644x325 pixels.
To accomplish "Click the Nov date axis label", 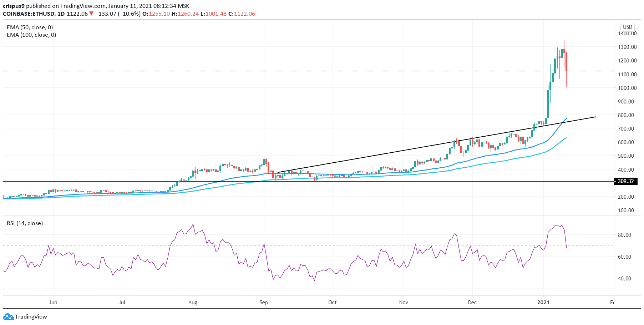I will click(404, 303).
